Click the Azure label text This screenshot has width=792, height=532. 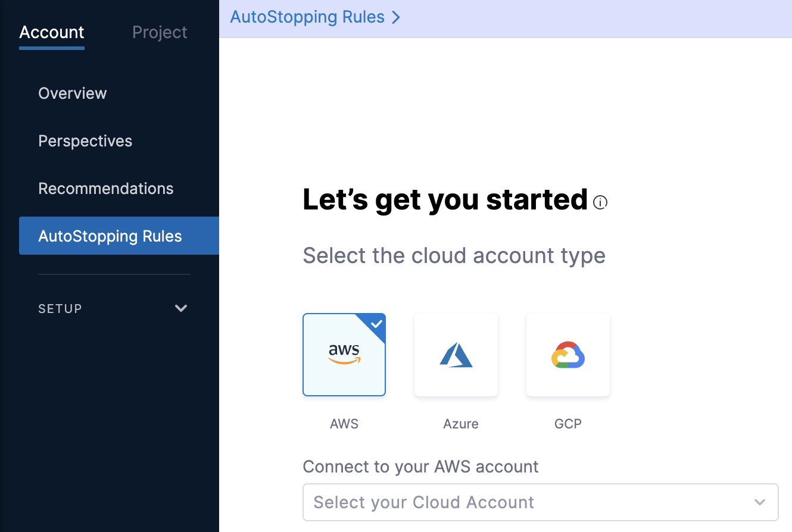coord(461,424)
